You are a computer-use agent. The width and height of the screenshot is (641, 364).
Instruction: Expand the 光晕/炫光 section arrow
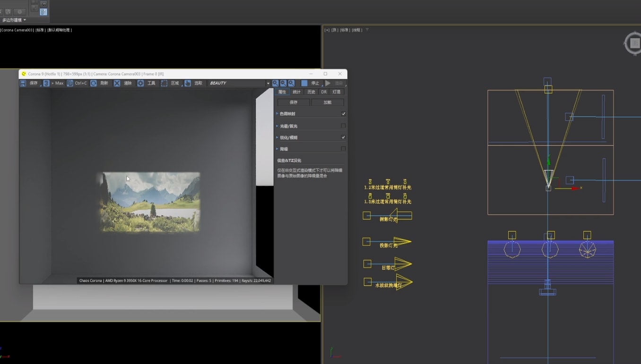point(277,126)
